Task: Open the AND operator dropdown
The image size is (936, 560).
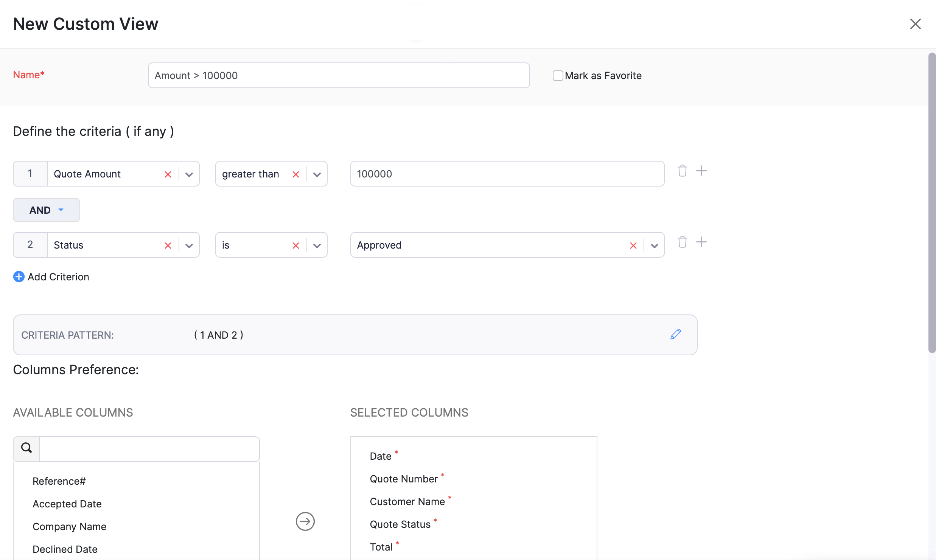Action: 47,210
